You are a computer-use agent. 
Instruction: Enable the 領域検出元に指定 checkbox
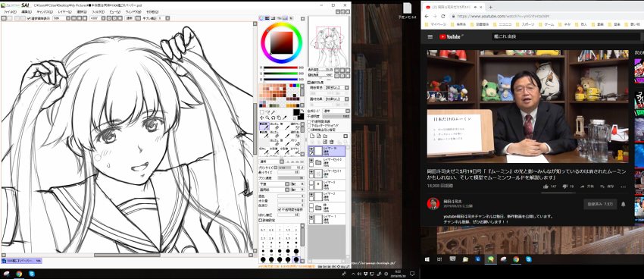tap(309, 130)
